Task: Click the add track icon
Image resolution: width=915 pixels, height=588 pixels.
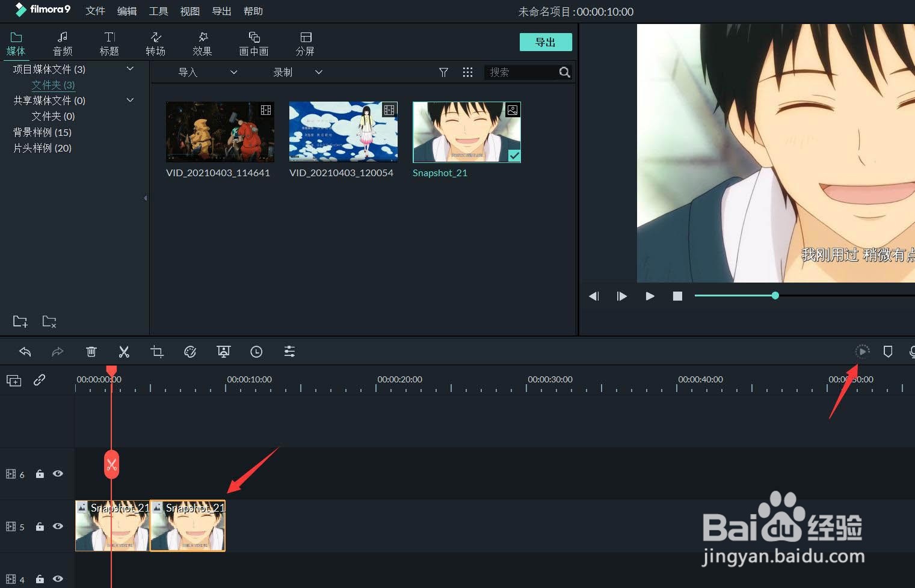Action: pos(14,381)
